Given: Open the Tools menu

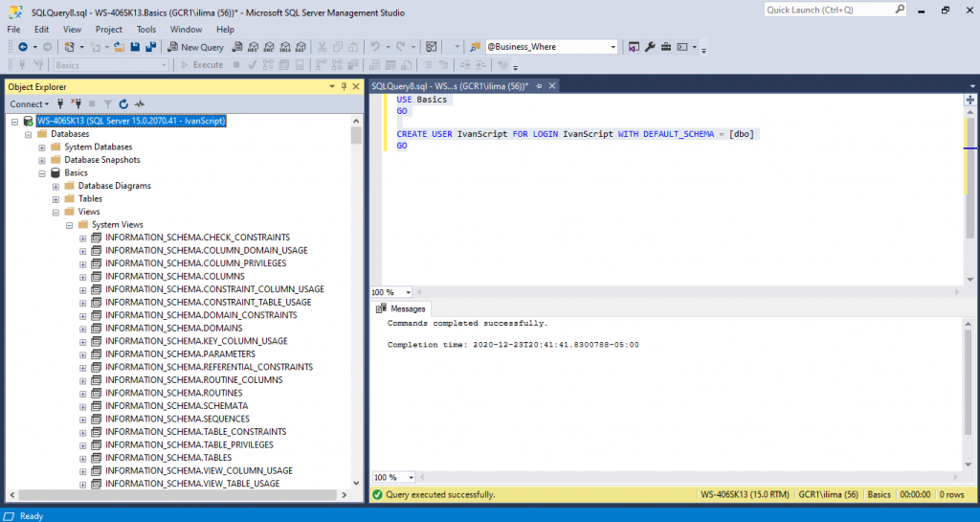Looking at the screenshot, I should click(146, 30).
